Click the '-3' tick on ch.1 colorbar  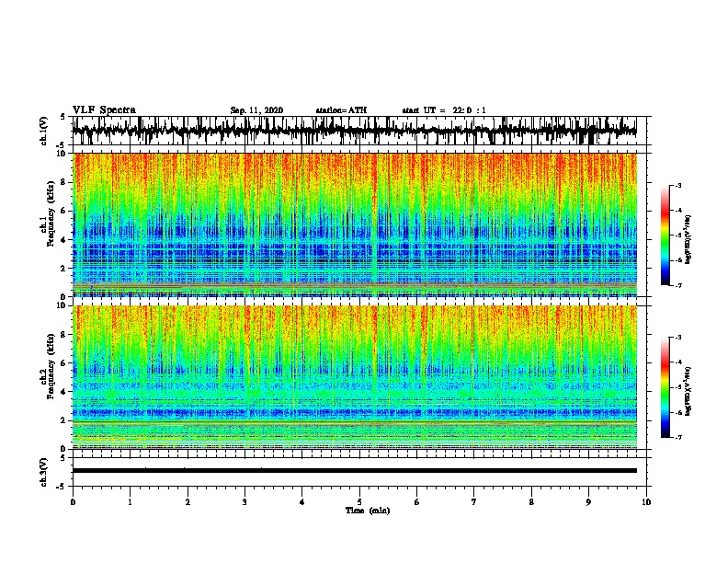[677, 185]
